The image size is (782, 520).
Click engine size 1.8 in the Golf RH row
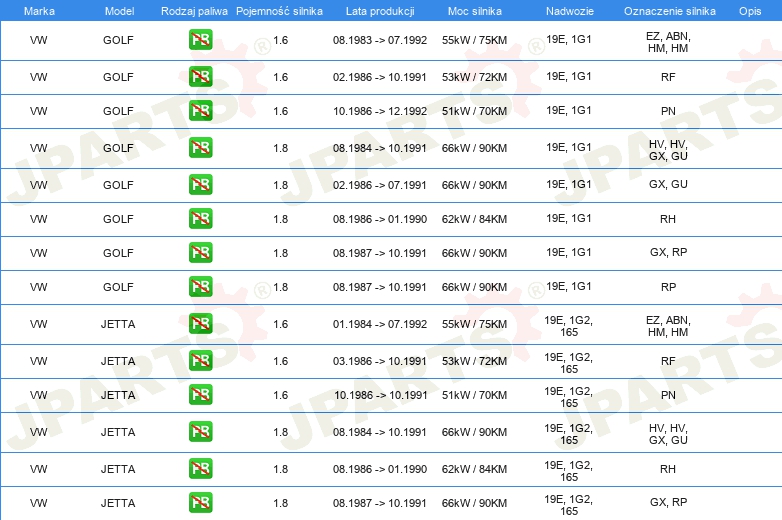click(281, 219)
